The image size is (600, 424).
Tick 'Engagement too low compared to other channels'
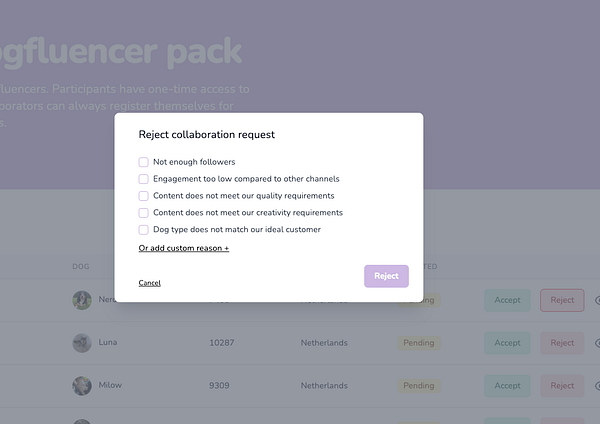pyautogui.click(x=144, y=179)
